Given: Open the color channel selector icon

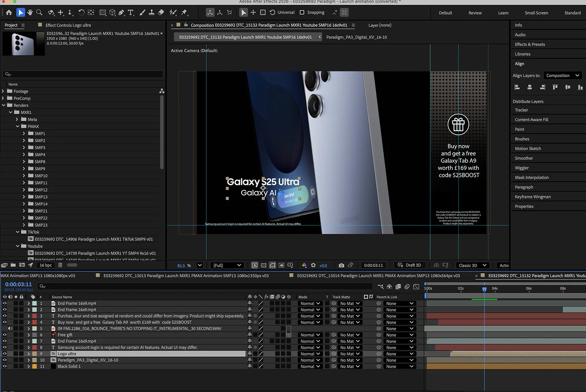Looking at the screenshot, I should click(304, 265).
